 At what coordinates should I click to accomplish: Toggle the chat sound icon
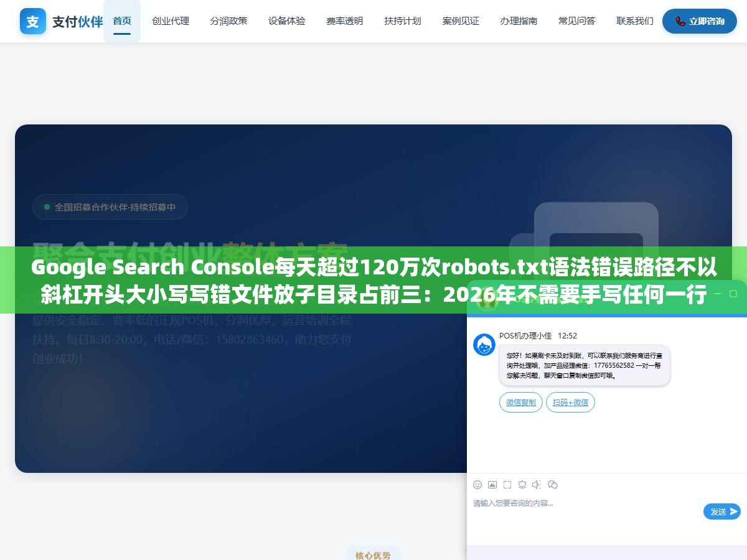537,485
